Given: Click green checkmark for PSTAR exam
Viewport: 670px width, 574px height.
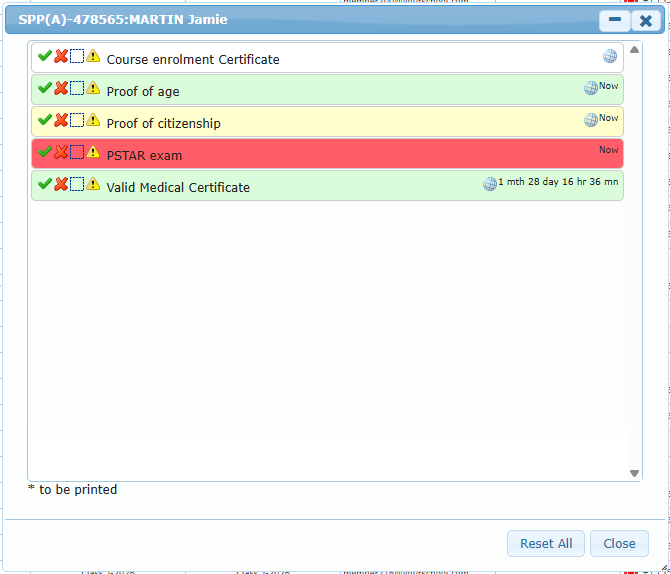Looking at the screenshot, I should 45,152.
